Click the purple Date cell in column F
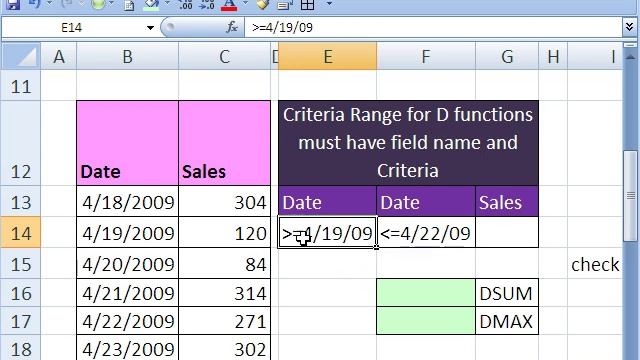This screenshot has width=640, height=360. 426,202
